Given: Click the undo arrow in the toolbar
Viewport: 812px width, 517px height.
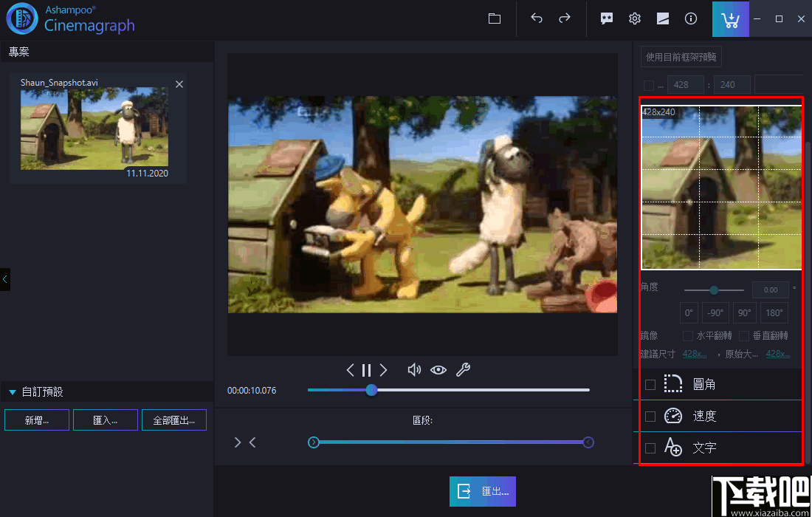Looking at the screenshot, I should pyautogui.click(x=537, y=19).
